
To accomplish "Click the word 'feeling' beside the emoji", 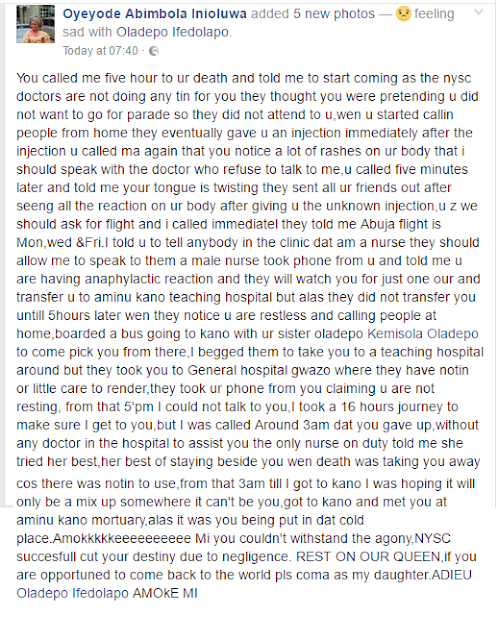I will tap(434, 14).
